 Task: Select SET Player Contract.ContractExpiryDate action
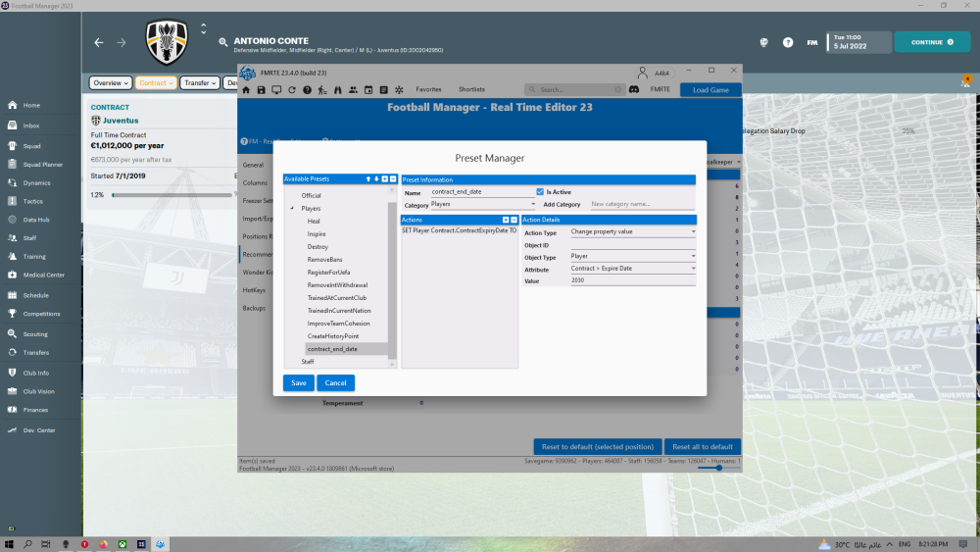(x=460, y=230)
